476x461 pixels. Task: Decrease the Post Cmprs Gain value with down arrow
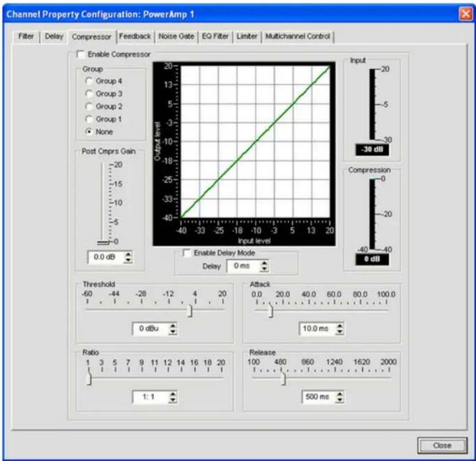128,260
